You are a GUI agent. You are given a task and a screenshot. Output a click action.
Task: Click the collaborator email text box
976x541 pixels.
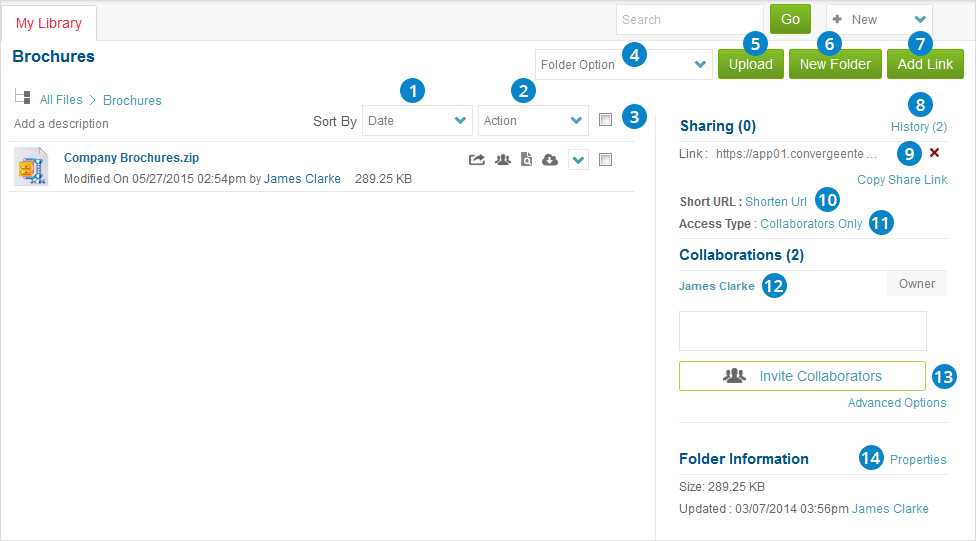click(x=802, y=331)
